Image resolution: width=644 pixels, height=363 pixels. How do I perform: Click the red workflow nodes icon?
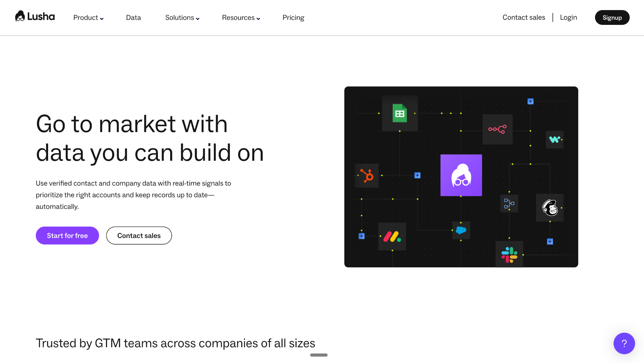(497, 129)
